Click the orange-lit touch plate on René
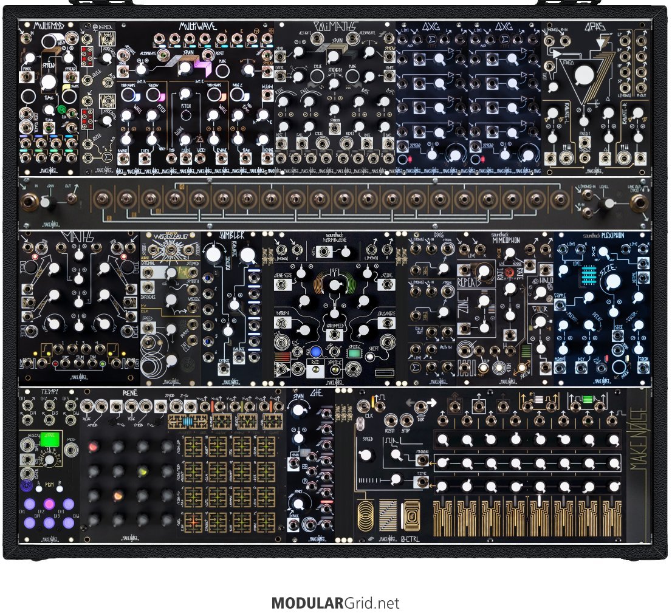 click(193, 522)
